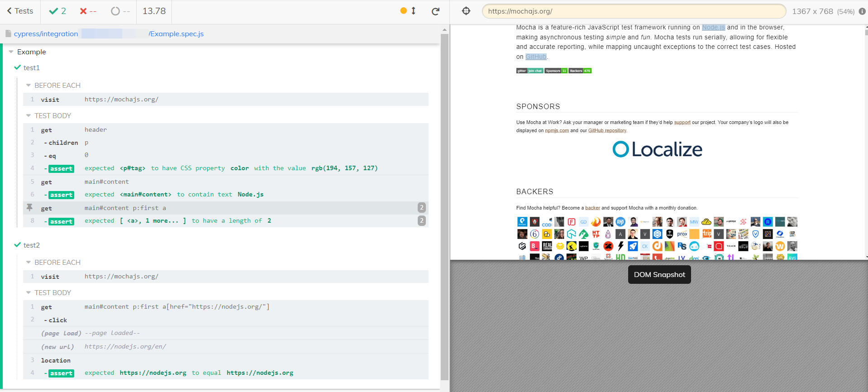The height and width of the screenshot is (392, 868).
Task: Click the backer link in Backers text
Action: coord(592,208)
